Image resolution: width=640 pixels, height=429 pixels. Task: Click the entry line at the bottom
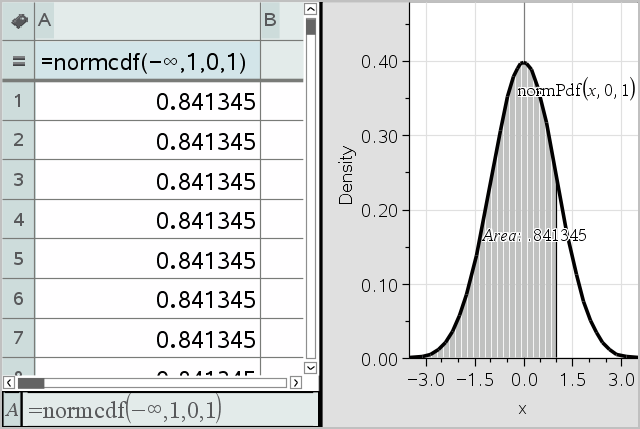pyautogui.click(x=160, y=409)
